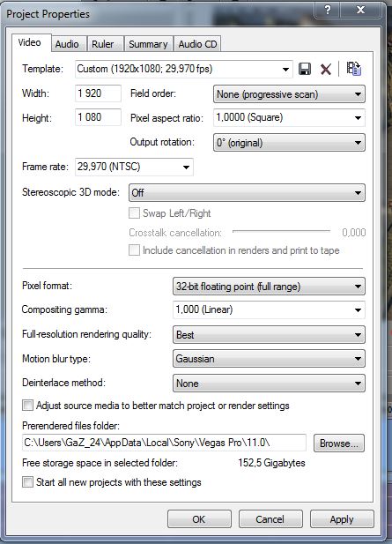Click in the Width input field
This screenshot has width=392, height=544.
pos(98,93)
